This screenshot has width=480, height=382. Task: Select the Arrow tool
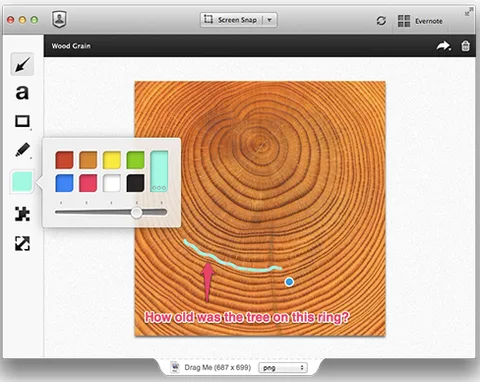(x=22, y=64)
